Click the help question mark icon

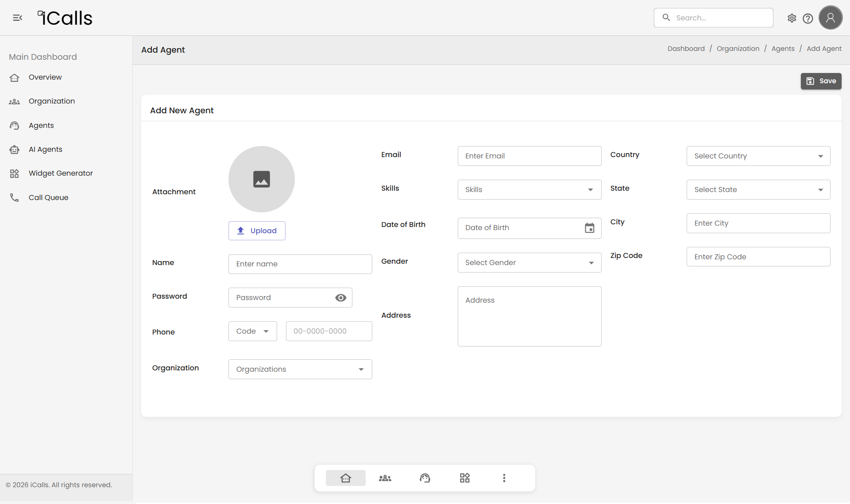click(x=808, y=18)
